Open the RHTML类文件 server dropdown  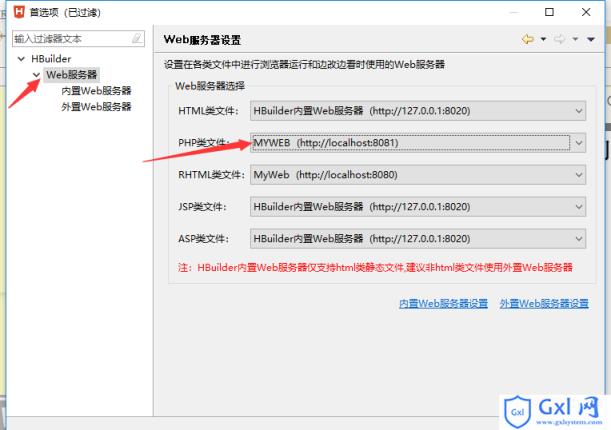tap(579, 175)
